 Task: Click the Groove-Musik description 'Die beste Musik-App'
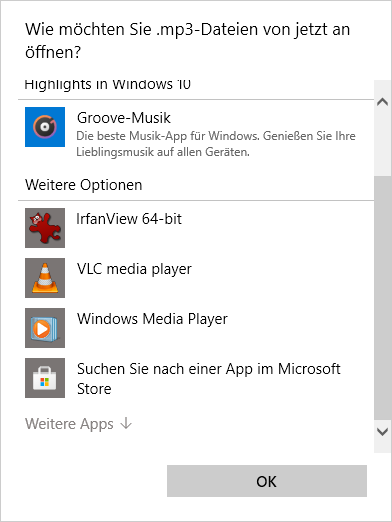pos(216,144)
